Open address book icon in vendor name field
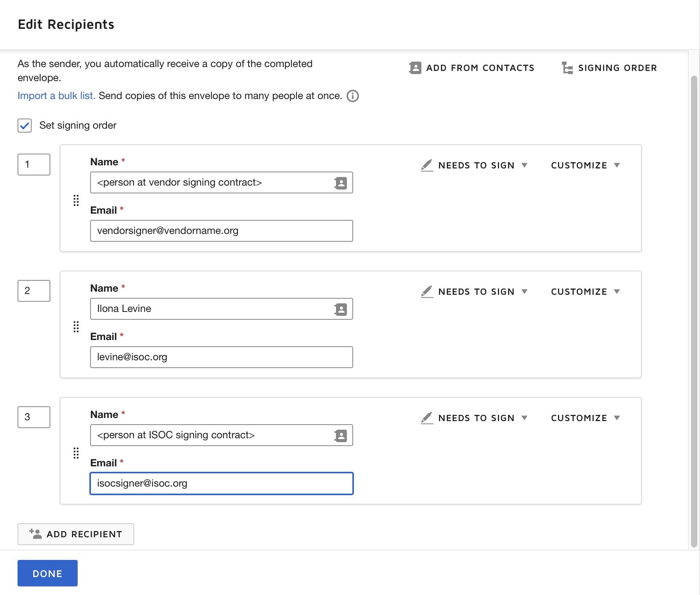Viewport: 700px width, 595px height. [x=341, y=183]
